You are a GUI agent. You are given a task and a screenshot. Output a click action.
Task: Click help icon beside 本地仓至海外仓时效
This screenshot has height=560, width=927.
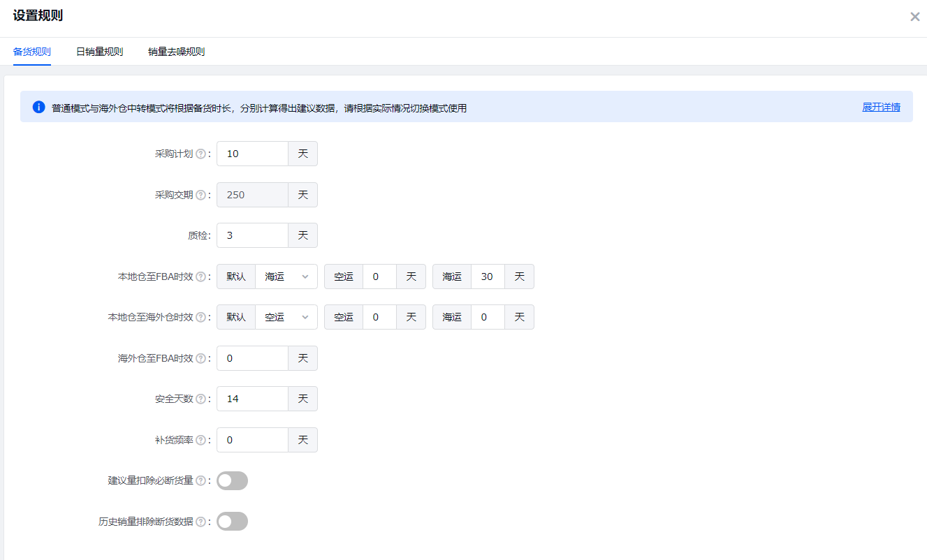[x=200, y=317]
